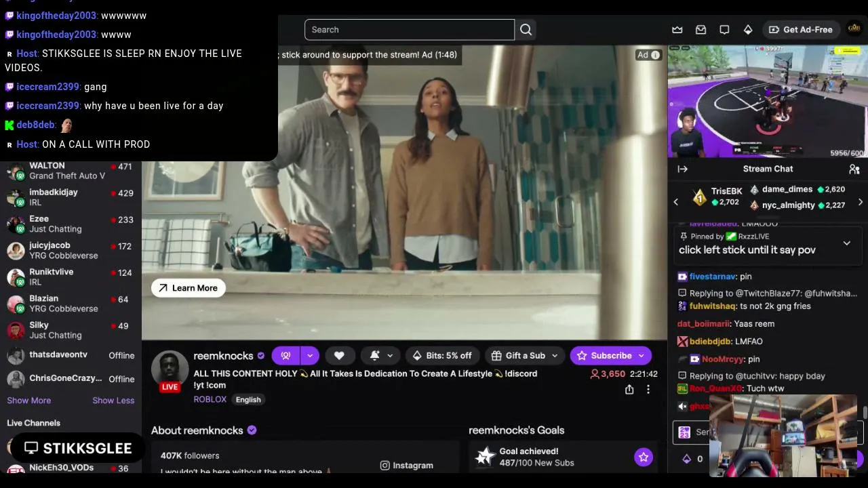Click the reemknocks follow squad icon button
Image resolution: width=868 pixels, height=488 pixels.
pos(285,356)
